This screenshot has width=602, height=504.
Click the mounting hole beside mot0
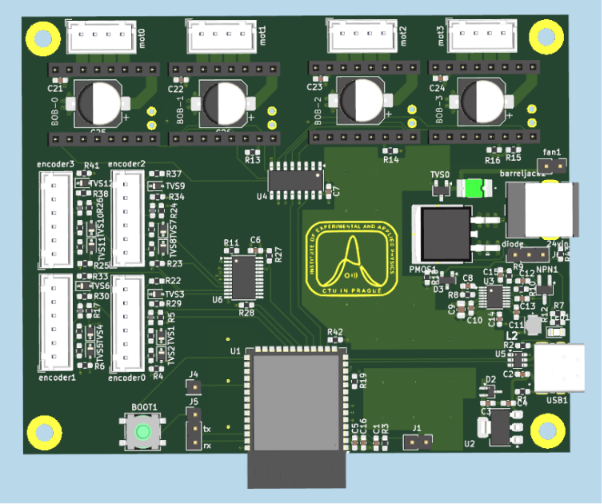click(43, 39)
